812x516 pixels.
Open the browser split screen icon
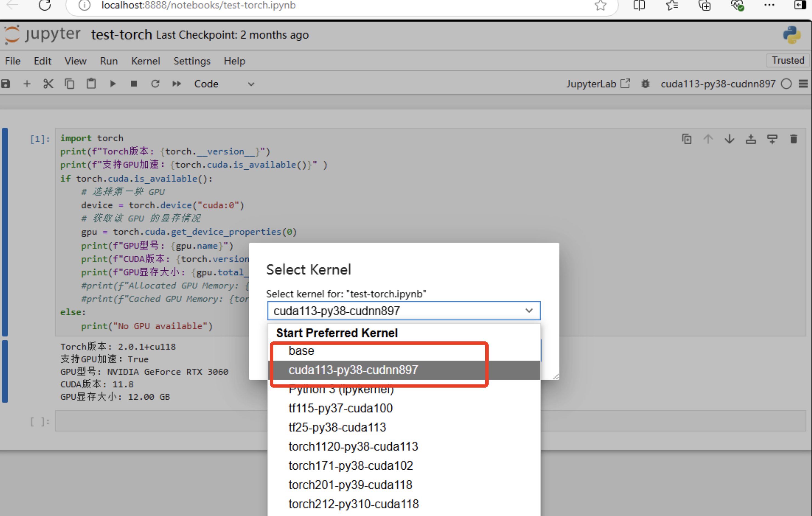coord(639,5)
